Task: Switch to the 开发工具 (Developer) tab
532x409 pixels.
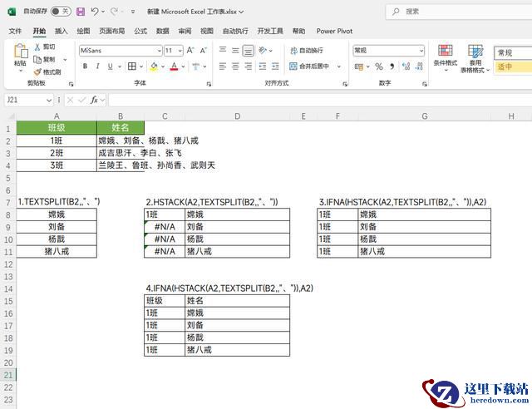Action: click(x=270, y=32)
